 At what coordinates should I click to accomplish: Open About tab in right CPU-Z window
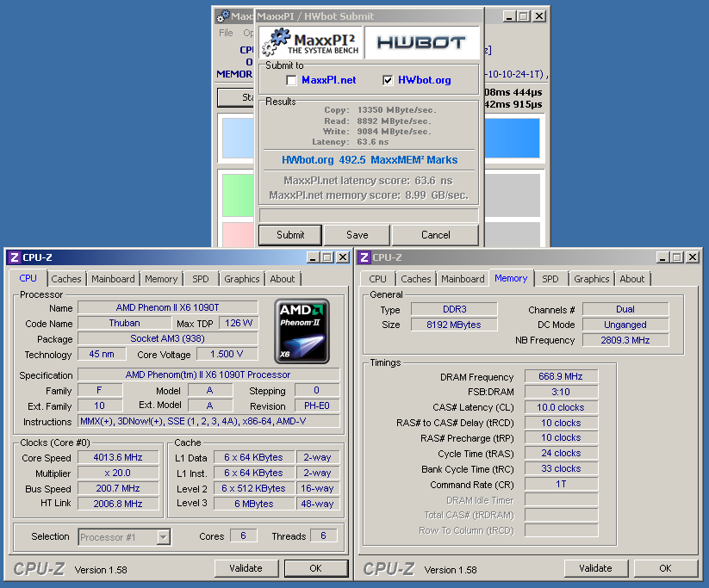[x=632, y=279]
